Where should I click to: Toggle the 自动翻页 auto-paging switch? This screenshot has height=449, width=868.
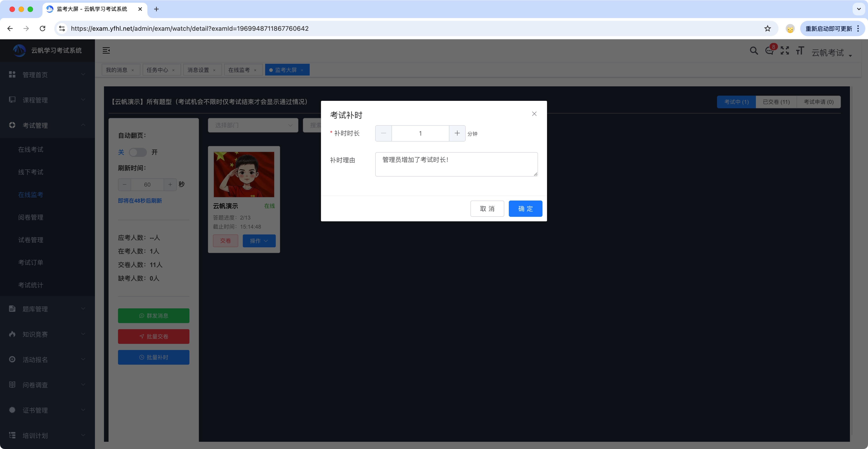tap(137, 152)
